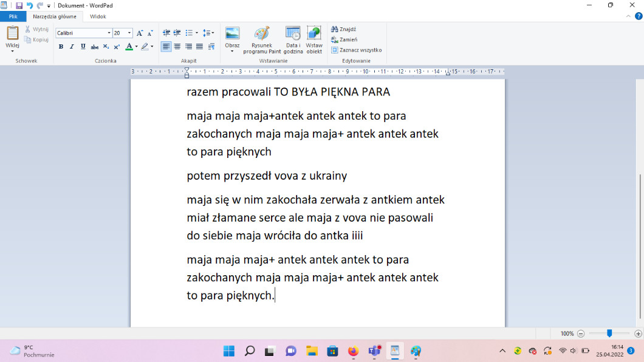Apply superscript formatting

pos(117,47)
